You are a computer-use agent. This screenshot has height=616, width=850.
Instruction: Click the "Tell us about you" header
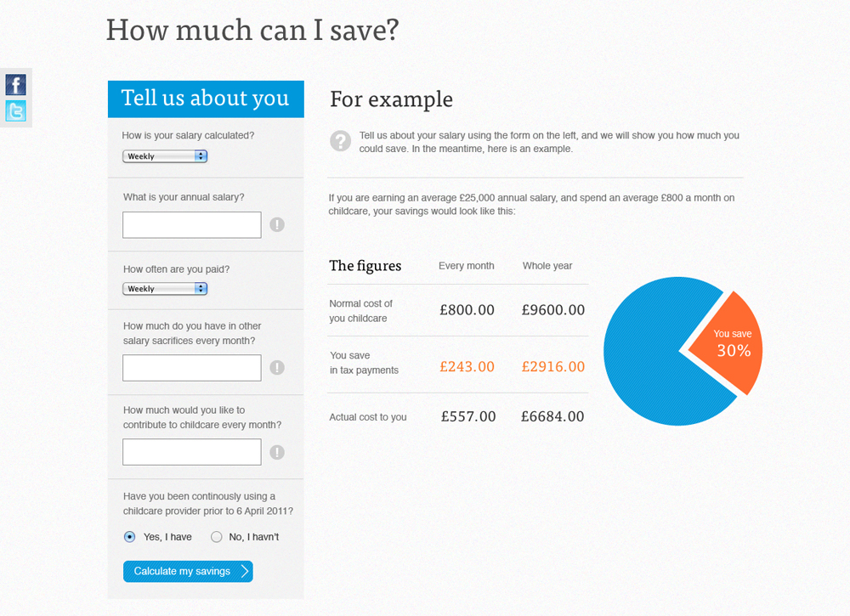206,99
